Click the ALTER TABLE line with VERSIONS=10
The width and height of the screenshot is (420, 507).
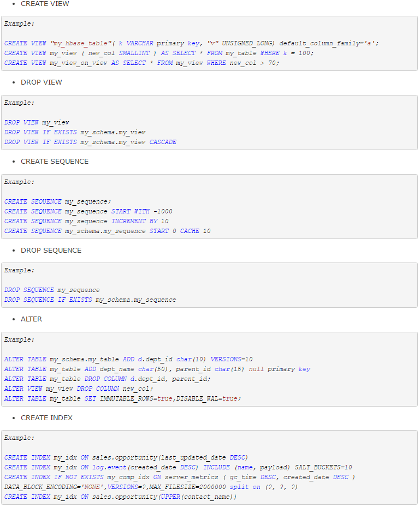click(x=128, y=359)
